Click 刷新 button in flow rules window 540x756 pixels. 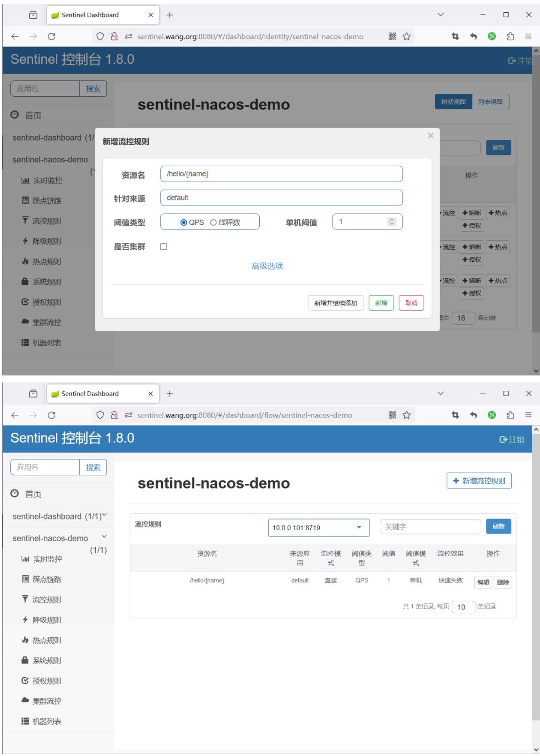[499, 527]
